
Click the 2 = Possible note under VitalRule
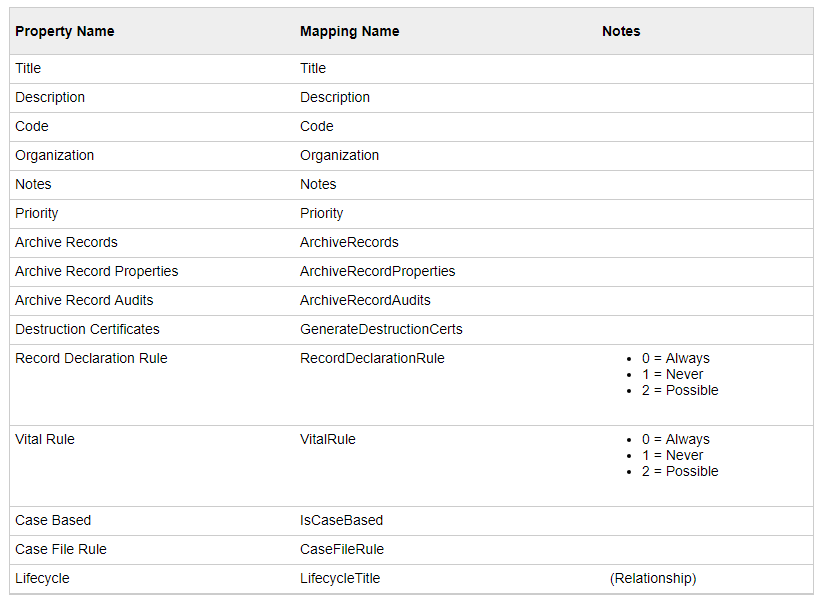(681, 471)
